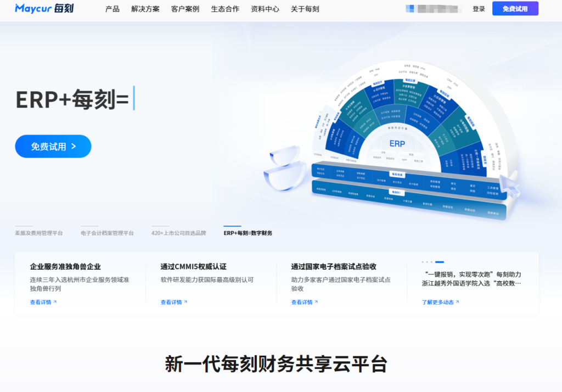Click the external-link arrow next to 了解更多动态
562x392 pixels.
pyautogui.click(x=458, y=302)
